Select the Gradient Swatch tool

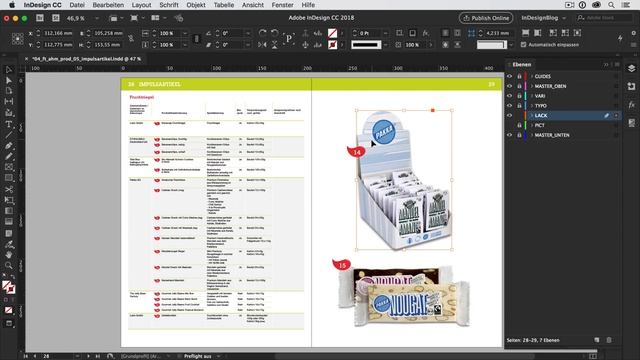click(9, 211)
